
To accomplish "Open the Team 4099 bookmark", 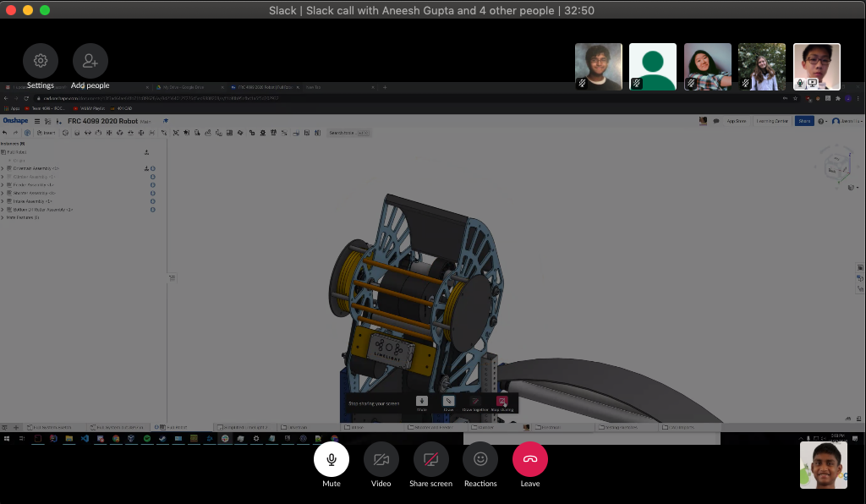I will pos(45,108).
